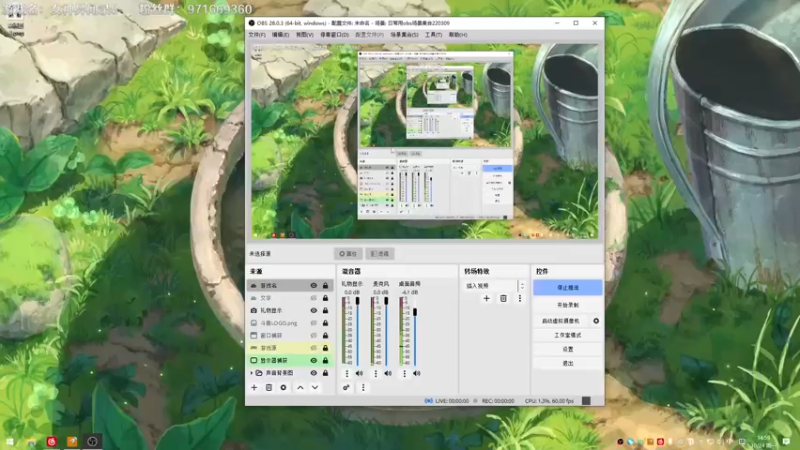Viewport: 800px width, 450px height.
Task: Show the 斗鱼LOGO.png source
Action: tap(313, 323)
